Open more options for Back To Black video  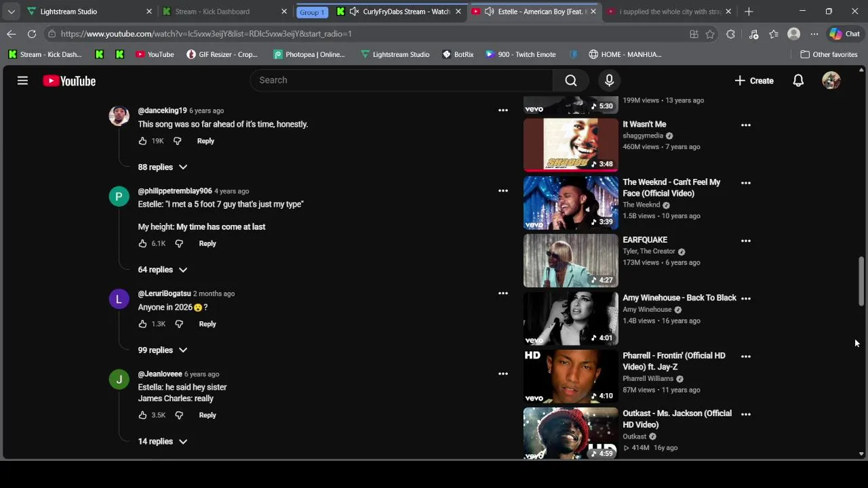746,298
